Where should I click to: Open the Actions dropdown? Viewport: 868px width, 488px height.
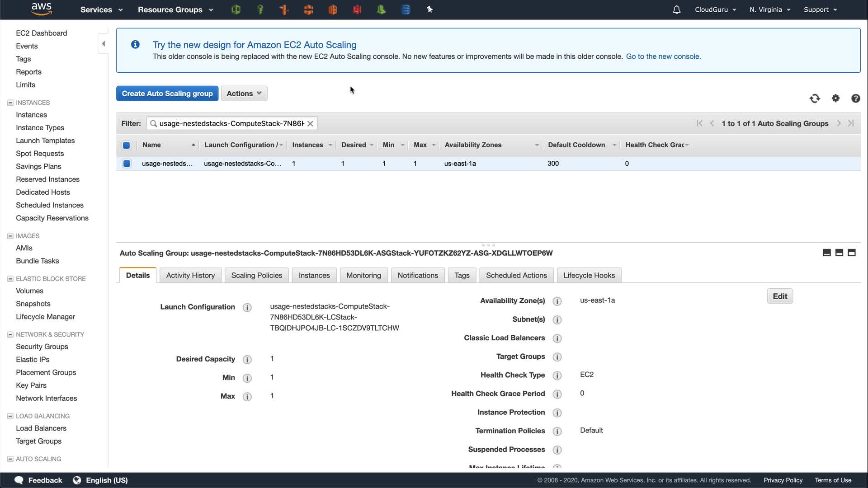pyautogui.click(x=244, y=94)
